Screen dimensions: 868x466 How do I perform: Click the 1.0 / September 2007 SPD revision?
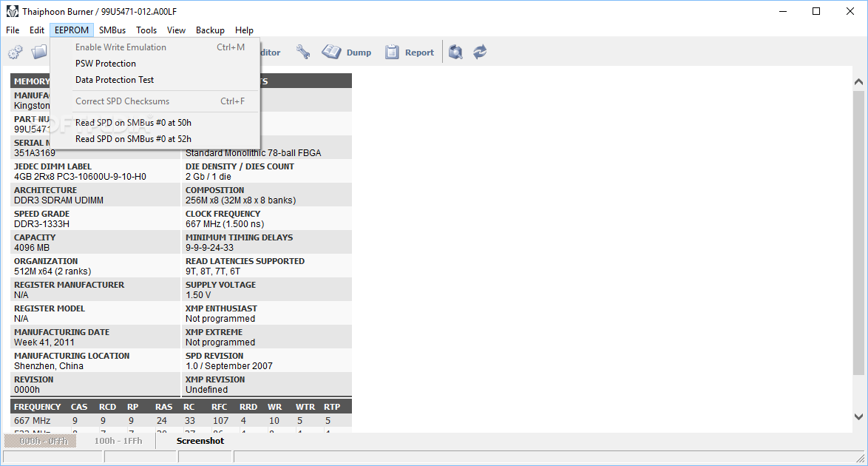coord(229,366)
